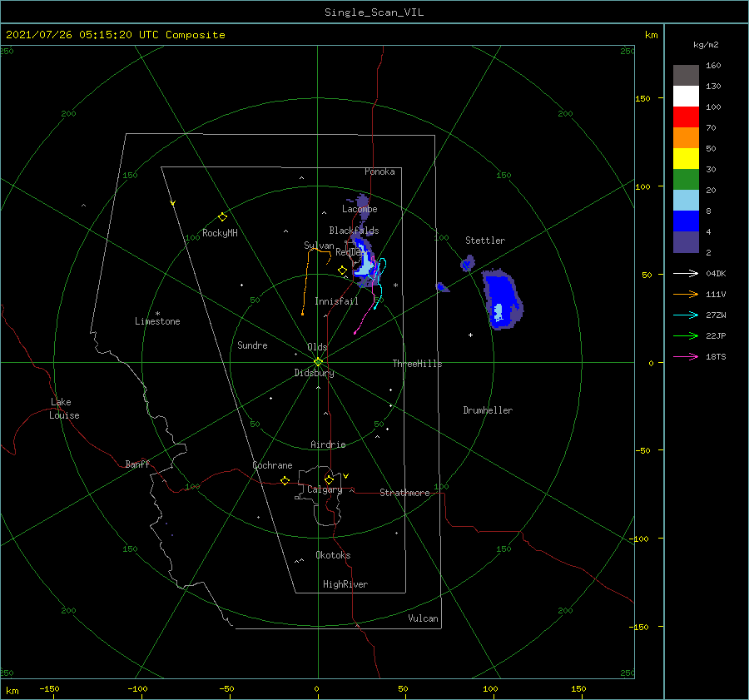Click the Single_Scan_VIL title

click(x=374, y=12)
